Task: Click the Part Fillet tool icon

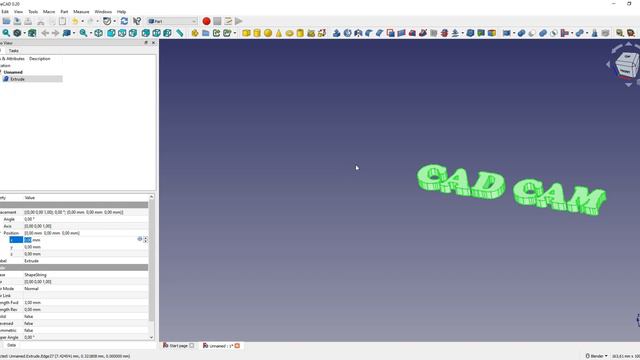Action: 369,33
